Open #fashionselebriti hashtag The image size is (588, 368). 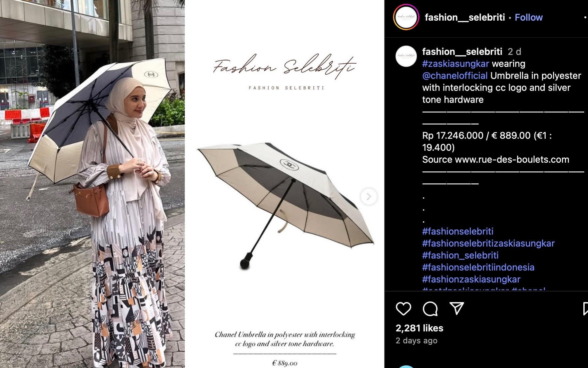tap(457, 231)
